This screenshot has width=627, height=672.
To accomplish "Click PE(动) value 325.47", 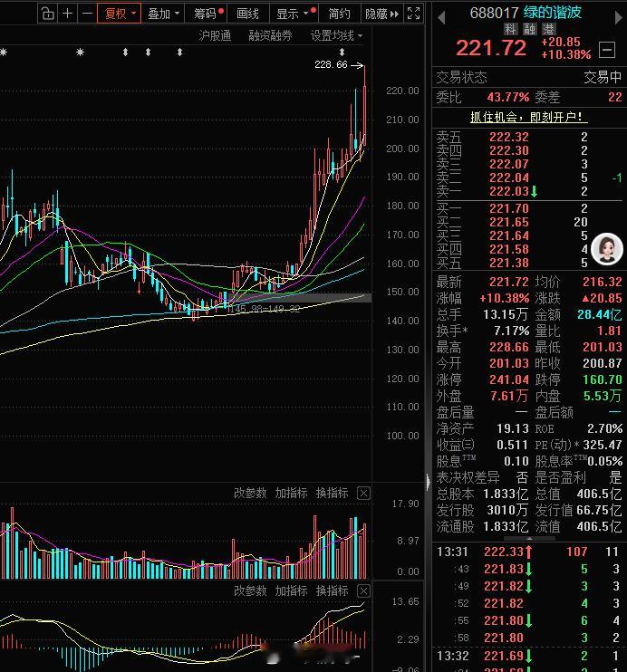I will (x=603, y=445).
